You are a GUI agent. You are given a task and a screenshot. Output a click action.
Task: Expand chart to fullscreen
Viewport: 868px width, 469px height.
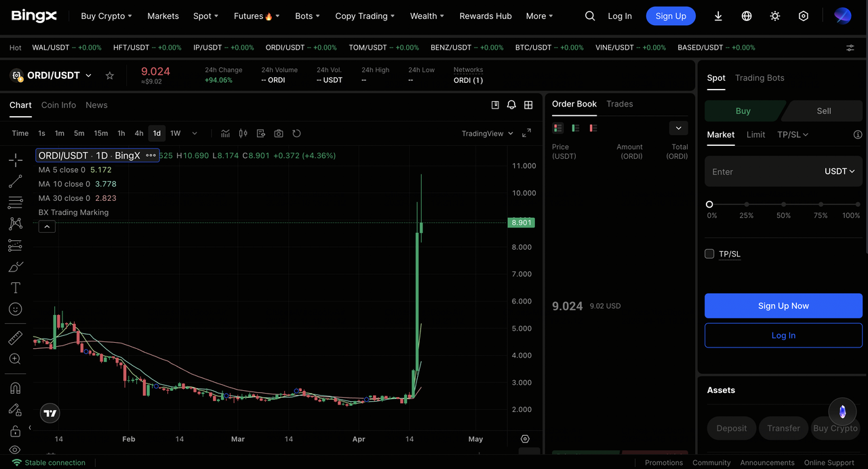pyautogui.click(x=527, y=134)
